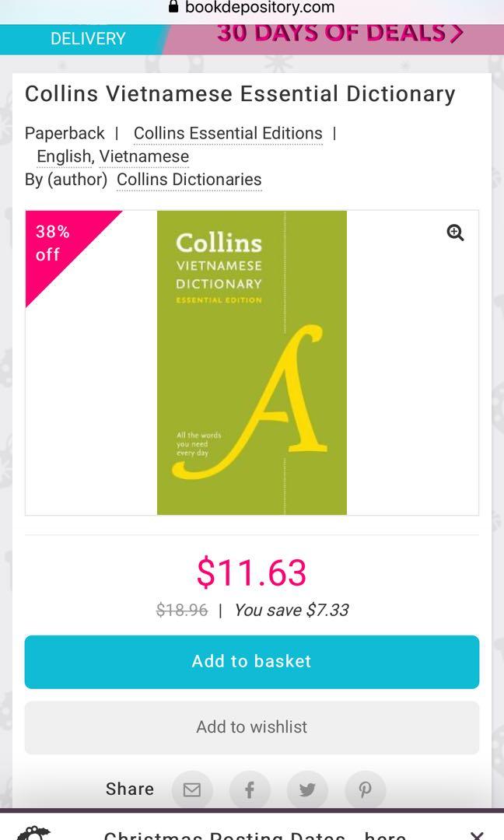Click the book cover thumbnail
The height and width of the screenshot is (840, 504).
(252, 362)
